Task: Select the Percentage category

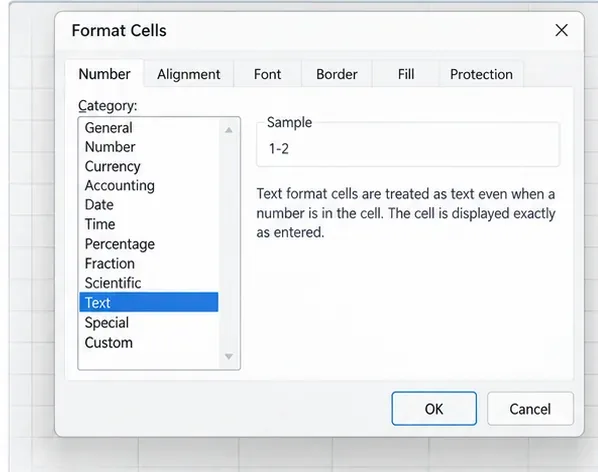Action: pos(149,244)
